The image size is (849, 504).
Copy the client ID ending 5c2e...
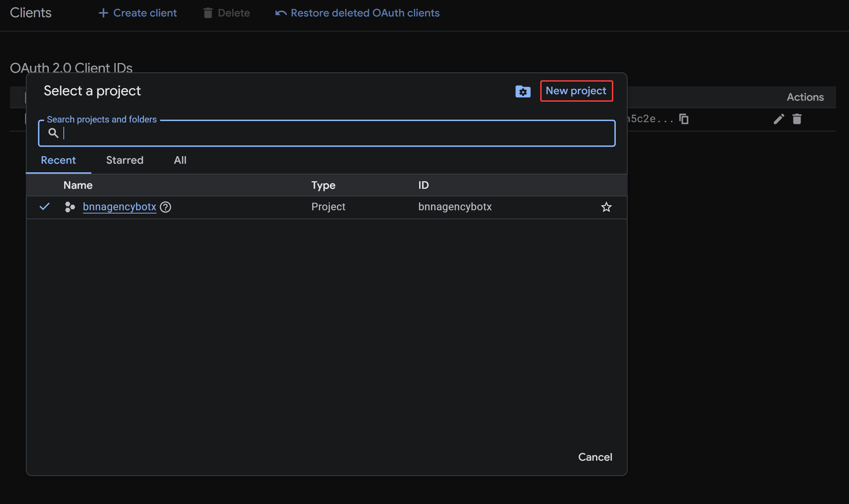click(684, 119)
